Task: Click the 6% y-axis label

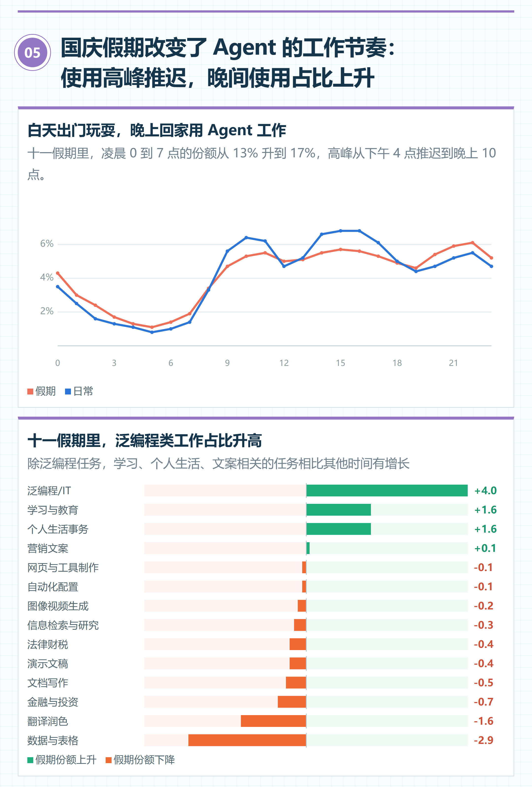Action: pyautogui.click(x=47, y=244)
